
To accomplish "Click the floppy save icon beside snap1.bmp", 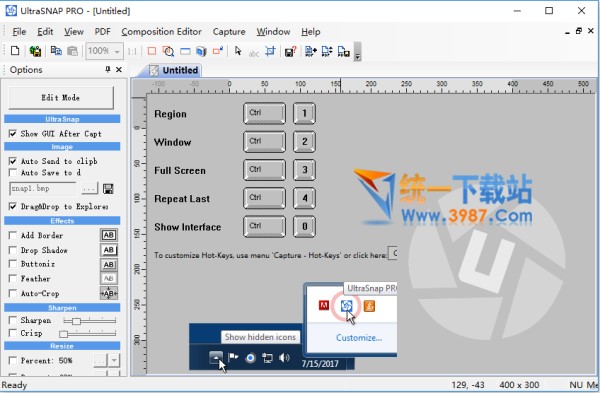I will 108,189.
